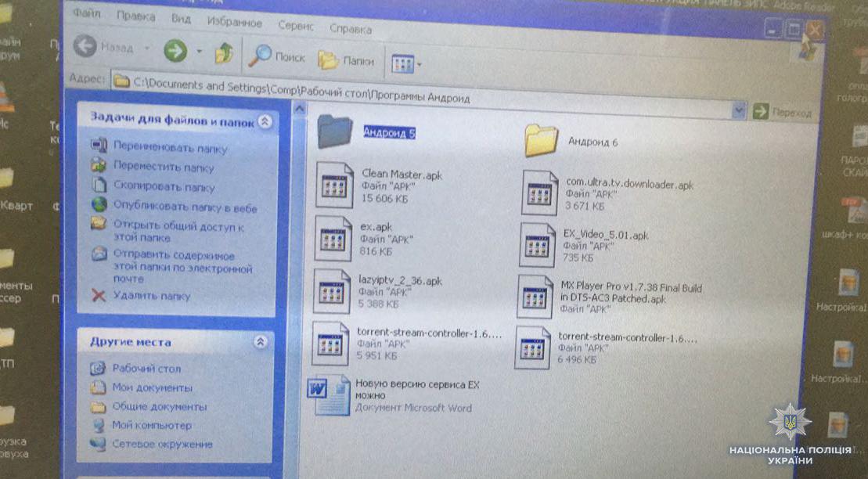Screen dimensions: 868x479
Task: Click Переименовать папку link
Action: coord(170,147)
